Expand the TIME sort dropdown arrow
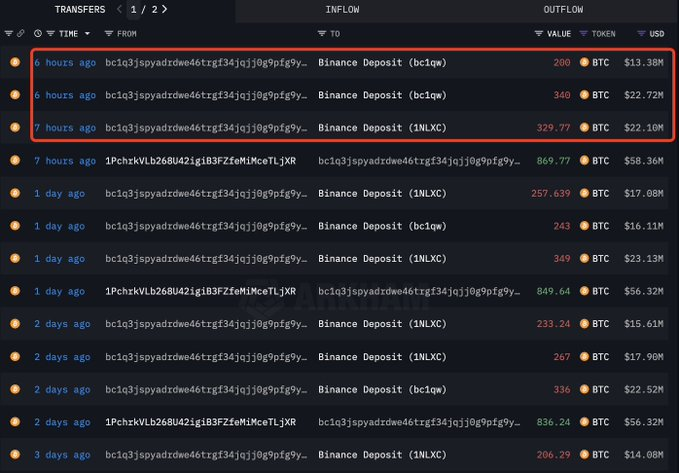The image size is (679, 473). [x=87, y=33]
